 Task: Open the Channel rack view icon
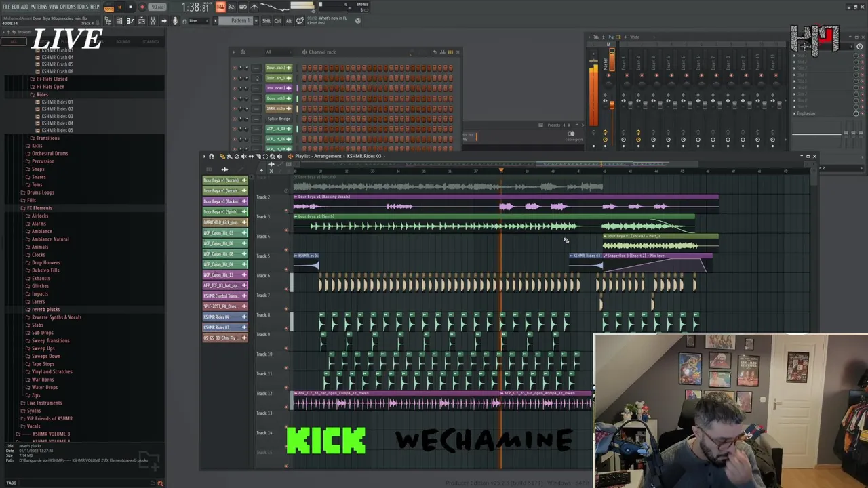pos(119,21)
